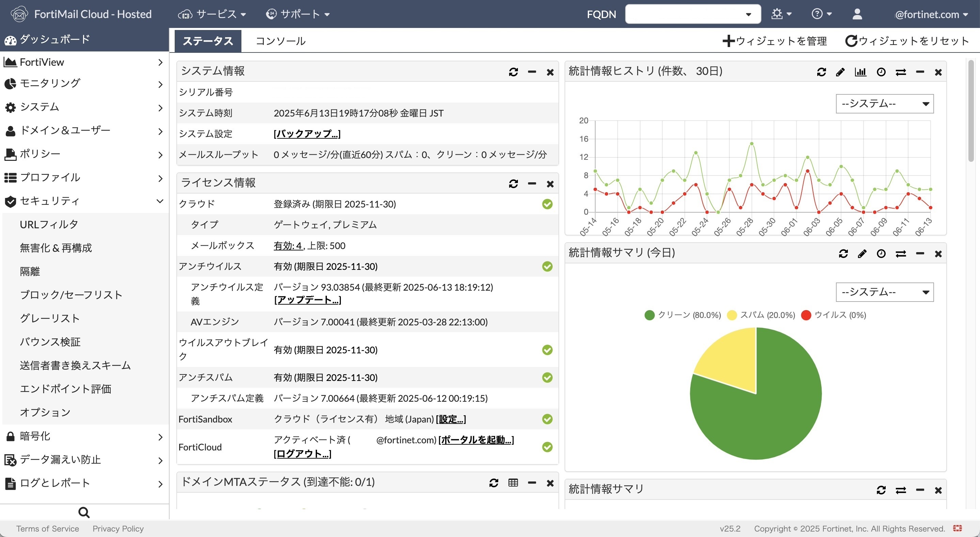Viewport: 980px width, 537px height.
Task: Open the settings gear in the top bar
Action: pos(778,14)
